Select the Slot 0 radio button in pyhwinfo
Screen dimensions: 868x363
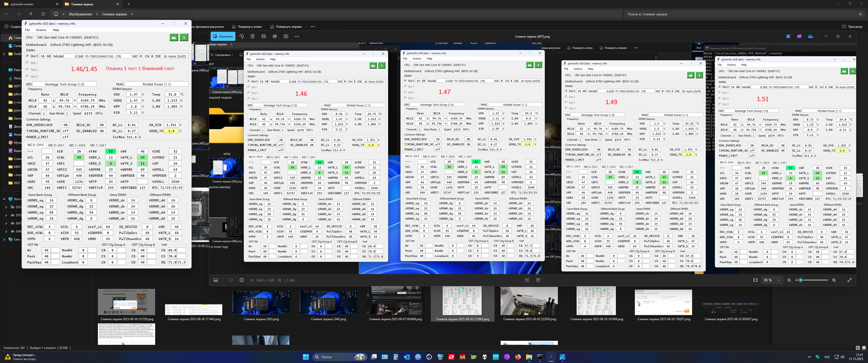(28, 56)
